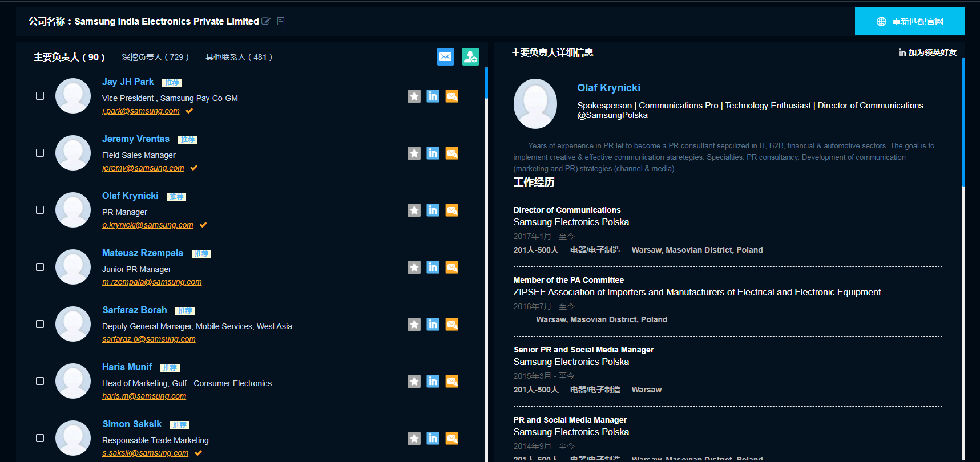Open Sarfaraz Borah profile name
Screen dimensions: 980x462
pos(135,310)
